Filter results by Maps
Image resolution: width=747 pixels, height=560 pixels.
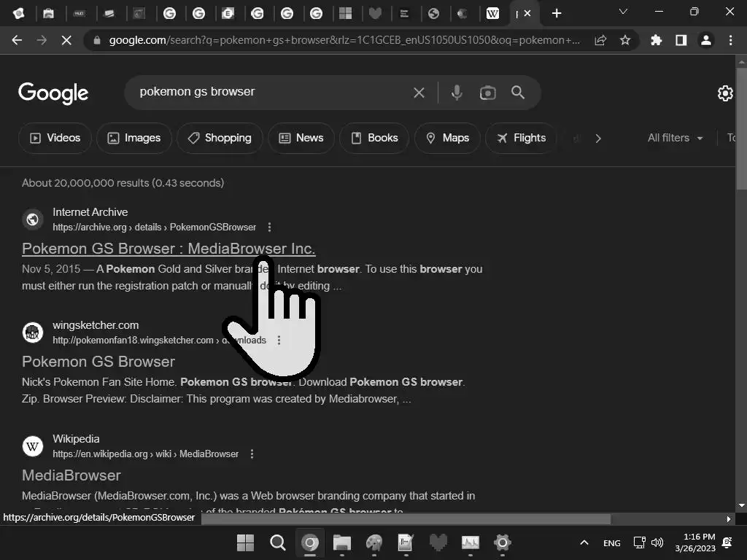pos(447,138)
